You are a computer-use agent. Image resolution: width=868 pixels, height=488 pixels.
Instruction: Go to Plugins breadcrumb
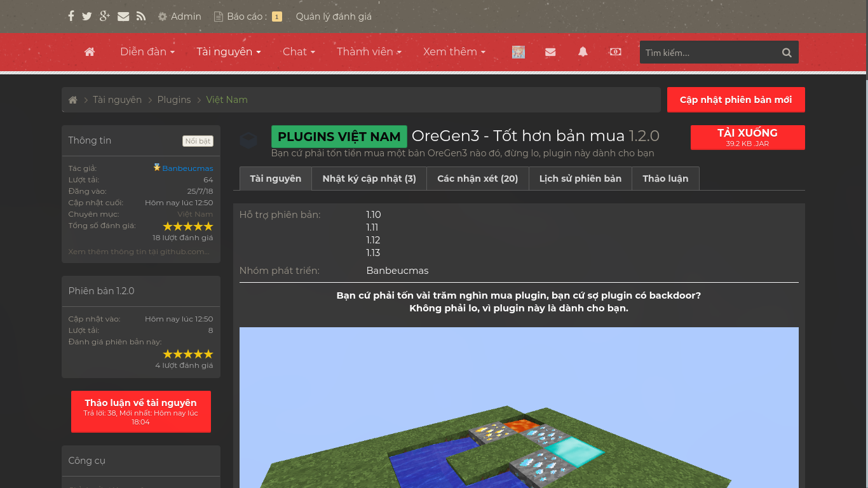pyautogui.click(x=174, y=100)
